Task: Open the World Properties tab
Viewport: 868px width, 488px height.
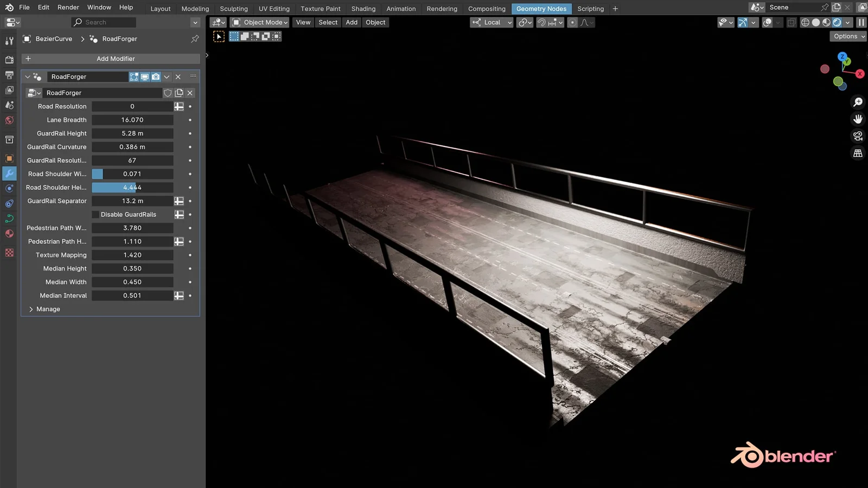Action: [x=9, y=120]
